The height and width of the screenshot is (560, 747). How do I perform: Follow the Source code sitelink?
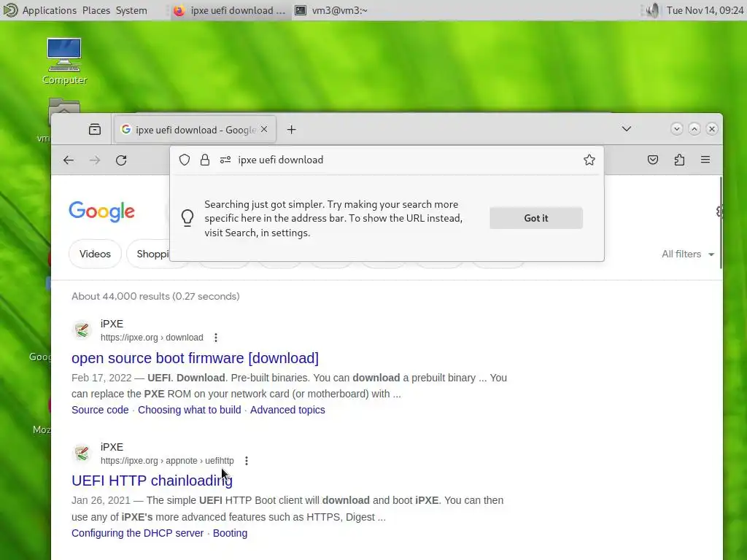pyautogui.click(x=100, y=410)
